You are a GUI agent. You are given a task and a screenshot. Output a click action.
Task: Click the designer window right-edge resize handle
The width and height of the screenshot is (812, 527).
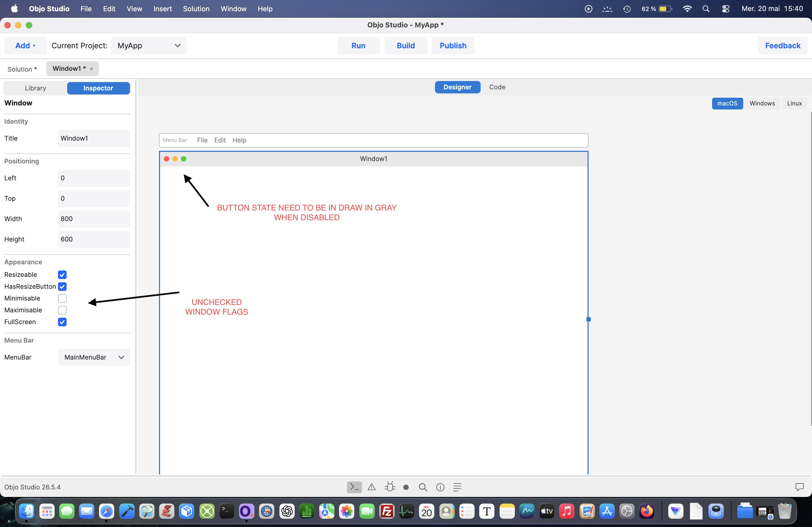589,319
